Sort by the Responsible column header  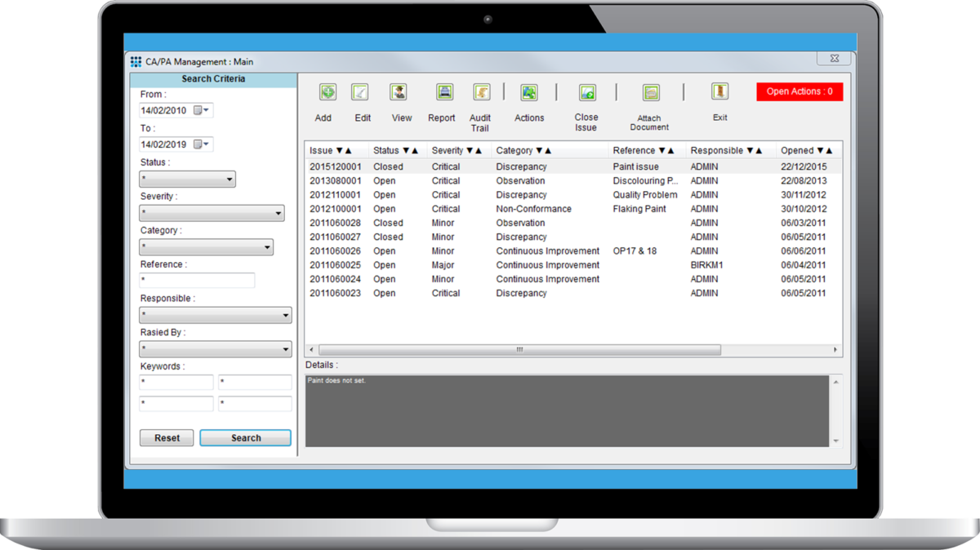coord(727,151)
